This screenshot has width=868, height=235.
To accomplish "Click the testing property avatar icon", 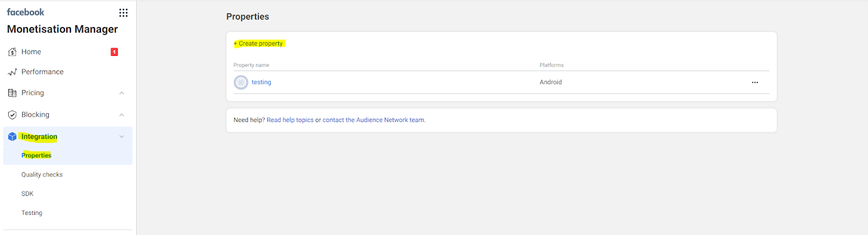I will point(241,82).
